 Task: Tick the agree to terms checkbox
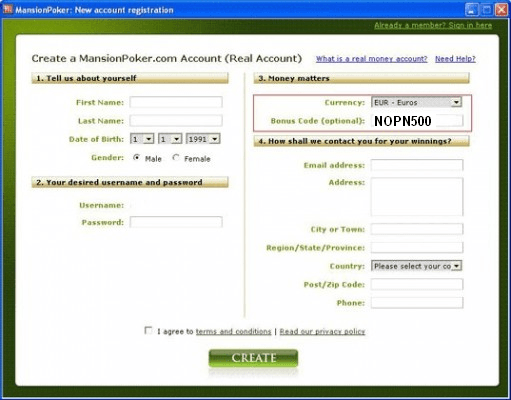pyautogui.click(x=148, y=330)
